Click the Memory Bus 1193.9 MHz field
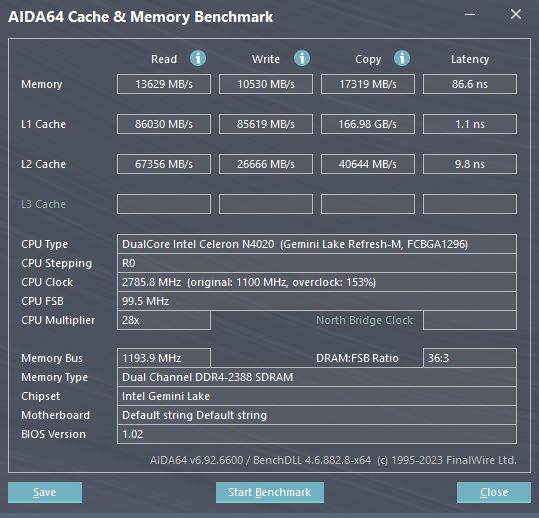539x518 pixels. (164, 358)
